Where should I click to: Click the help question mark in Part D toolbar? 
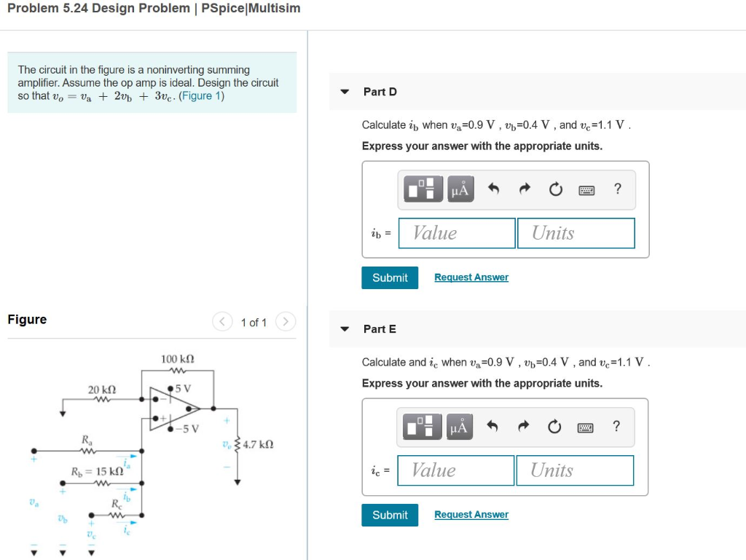click(x=617, y=189)
